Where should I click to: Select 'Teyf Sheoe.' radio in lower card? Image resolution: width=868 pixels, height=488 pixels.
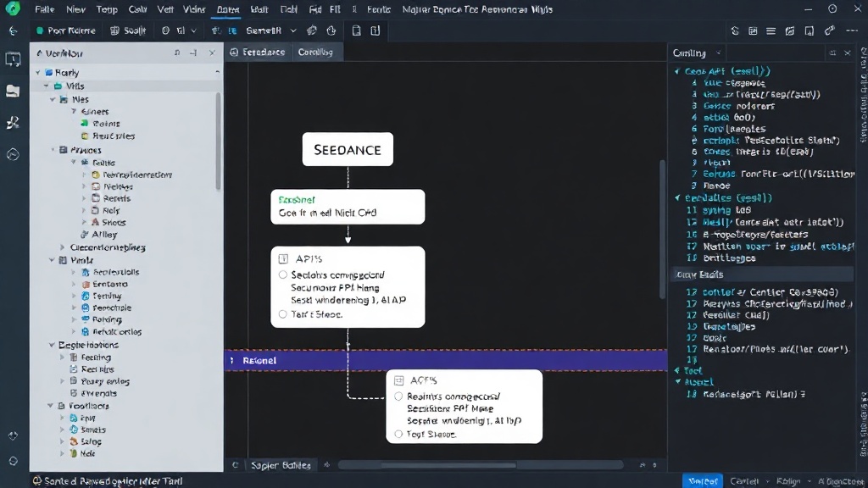[x=398, y=435]
